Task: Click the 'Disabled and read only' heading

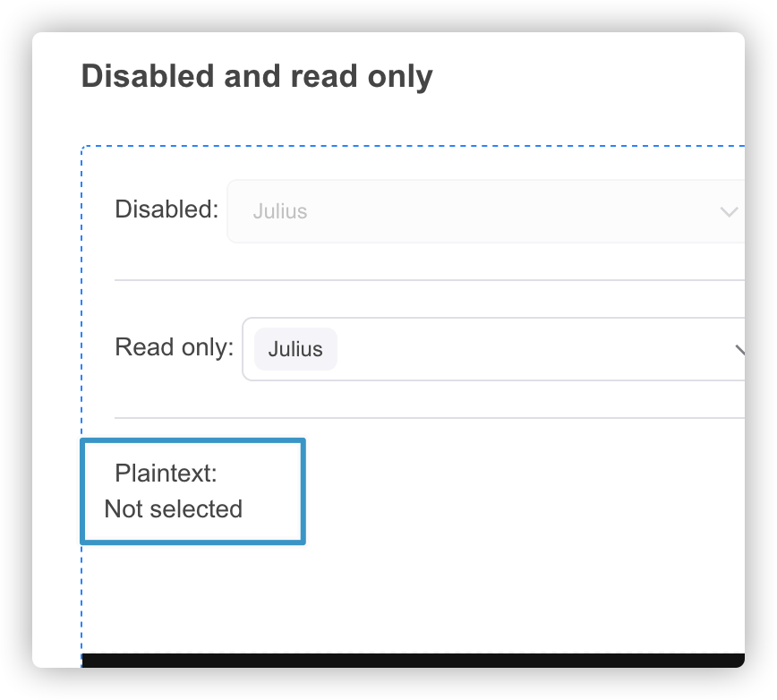Action: point(256,77)
